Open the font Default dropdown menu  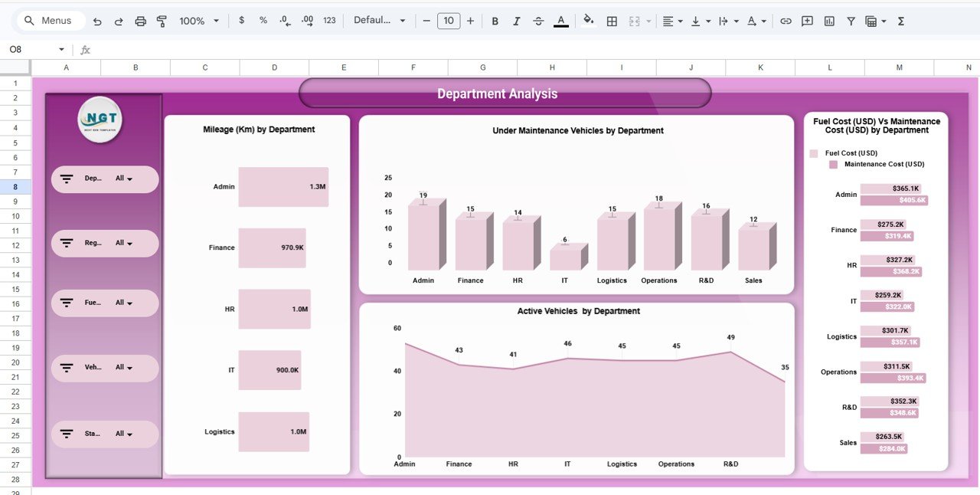(x=379, y=21)
